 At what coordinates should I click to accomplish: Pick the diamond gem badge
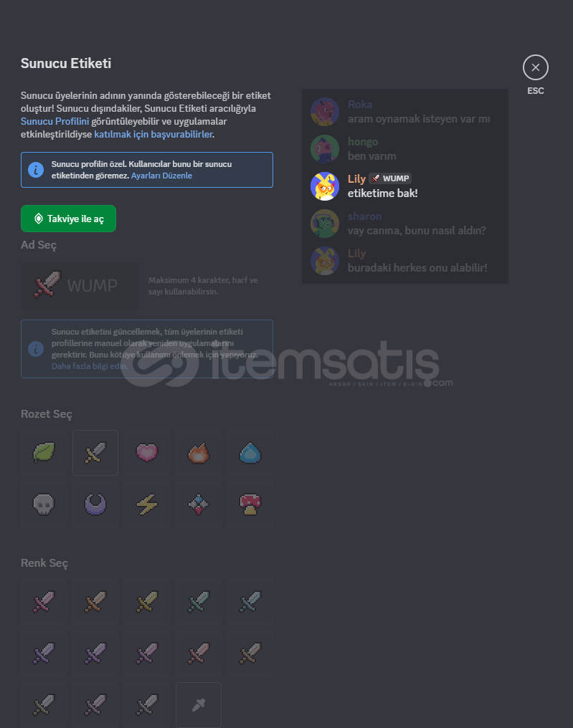click(x=199, y=504)
